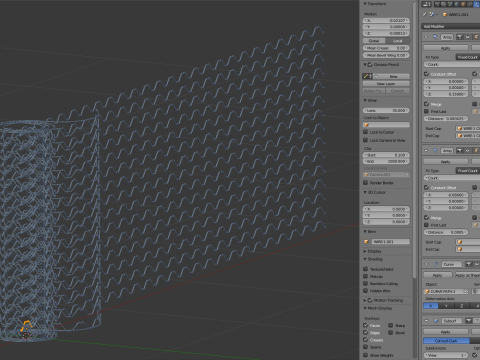
Task: Click the Grease Pencil pencil icon selector
Action: pyautogui.click(x=367, y=76)
